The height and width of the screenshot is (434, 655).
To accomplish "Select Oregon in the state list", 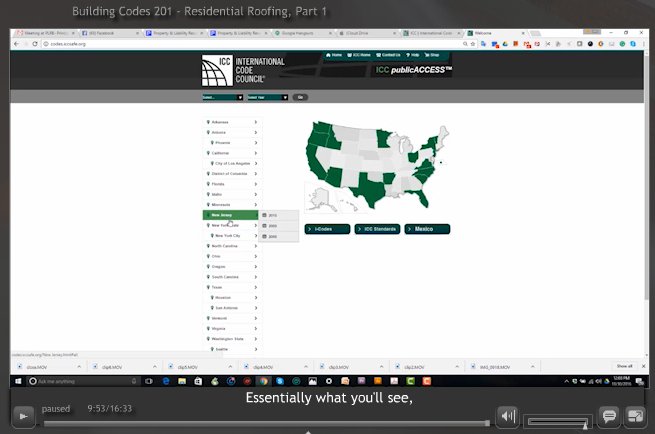I will tap(232, 266).
